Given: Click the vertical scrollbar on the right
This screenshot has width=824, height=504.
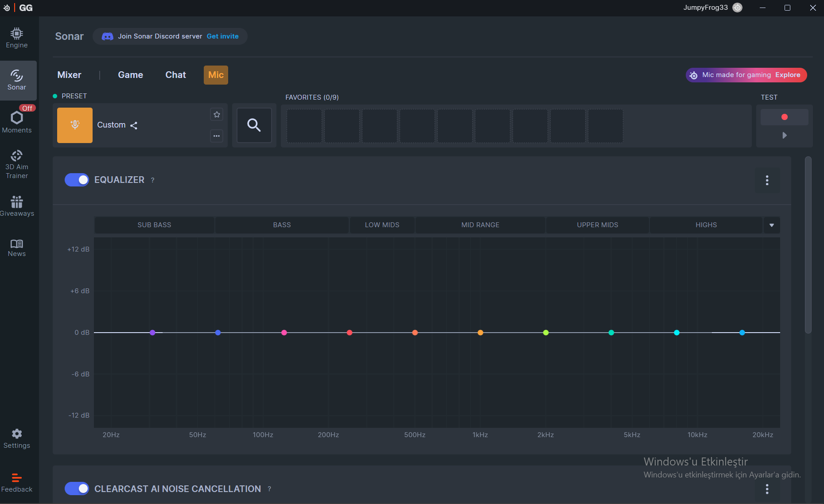Looking at the screenshot, I should [808, 244].
